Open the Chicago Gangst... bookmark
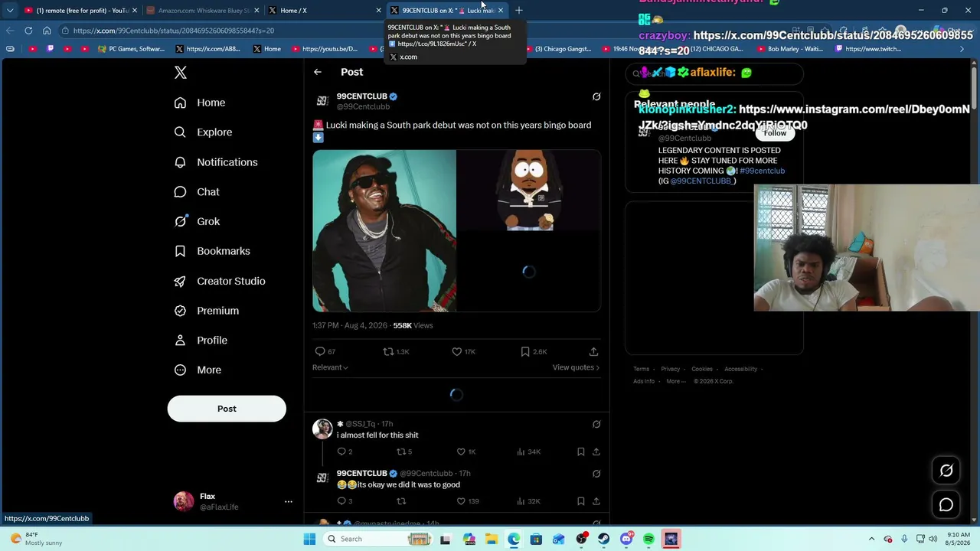This screenshot has width=980, height=551. click(558, 49)
